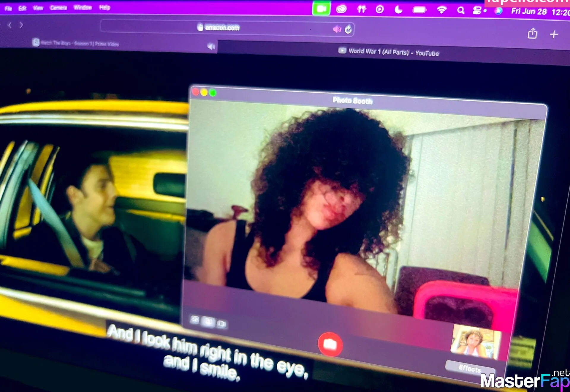The width and height of the screenshot is (570, 392).
Task: Close the Photo Booth window
Action: point(196,92)
